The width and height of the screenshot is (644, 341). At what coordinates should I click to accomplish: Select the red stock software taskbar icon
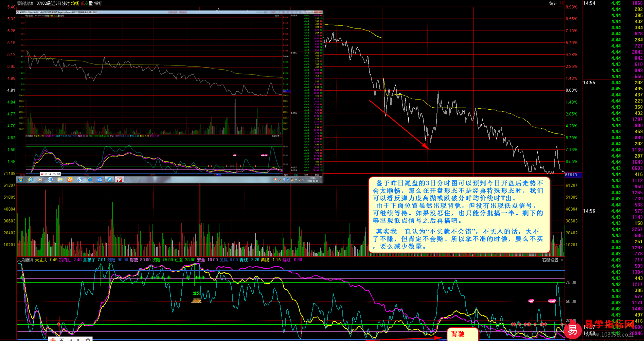tap(119, 179)
